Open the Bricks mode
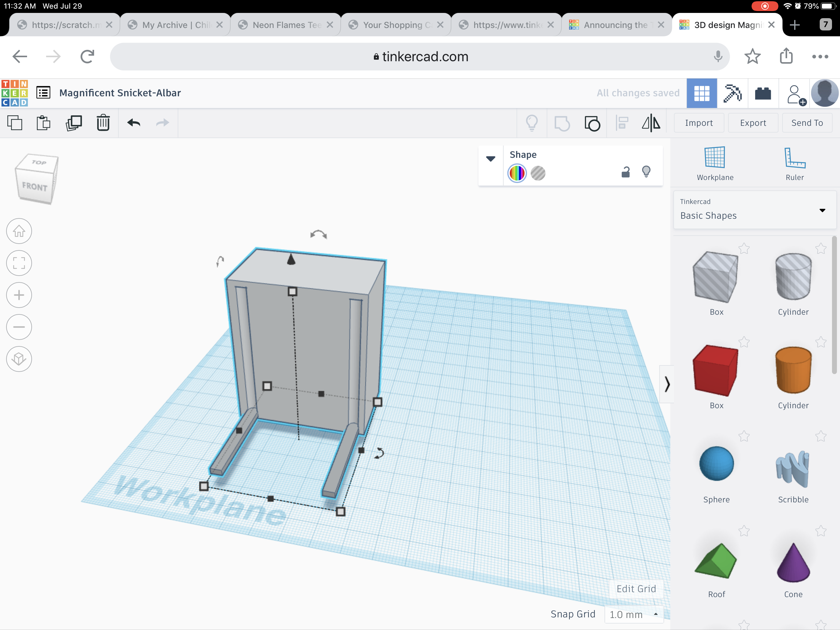 point(763,94)
